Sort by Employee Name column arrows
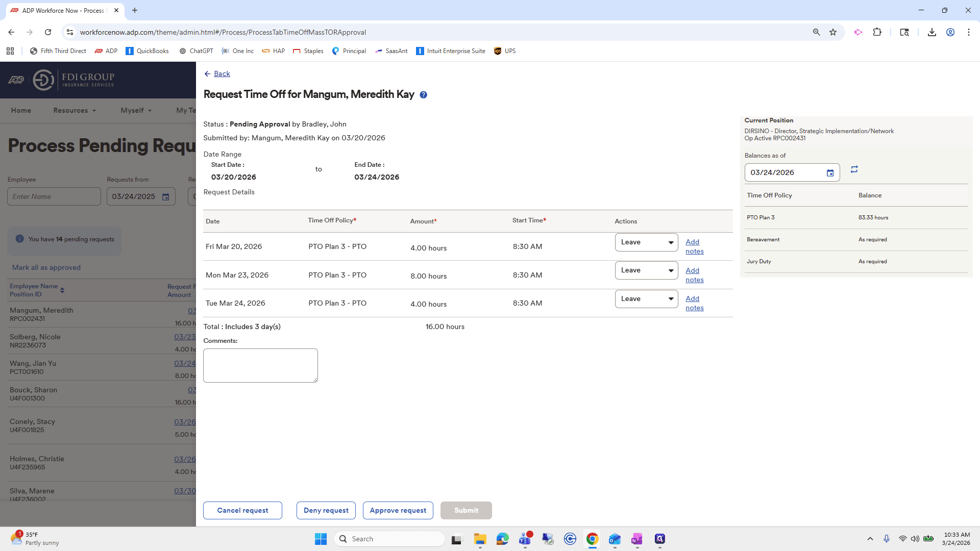 [62, 290]
